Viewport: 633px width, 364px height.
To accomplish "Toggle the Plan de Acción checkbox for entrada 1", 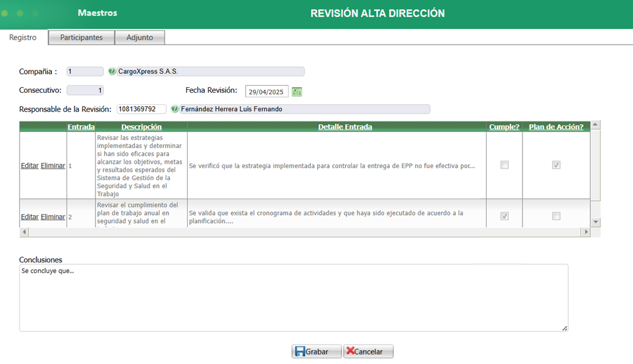I will [x=556, y=165].
